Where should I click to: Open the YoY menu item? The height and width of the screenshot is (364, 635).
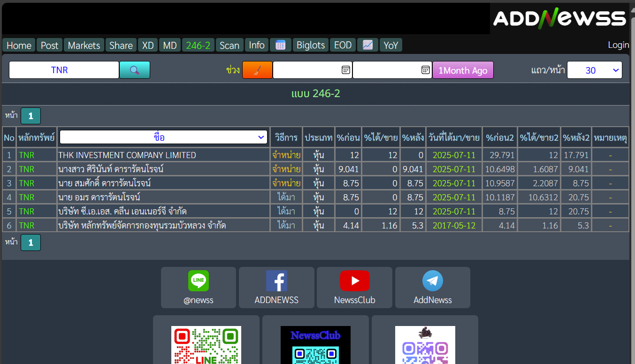[x=391, y=45]
